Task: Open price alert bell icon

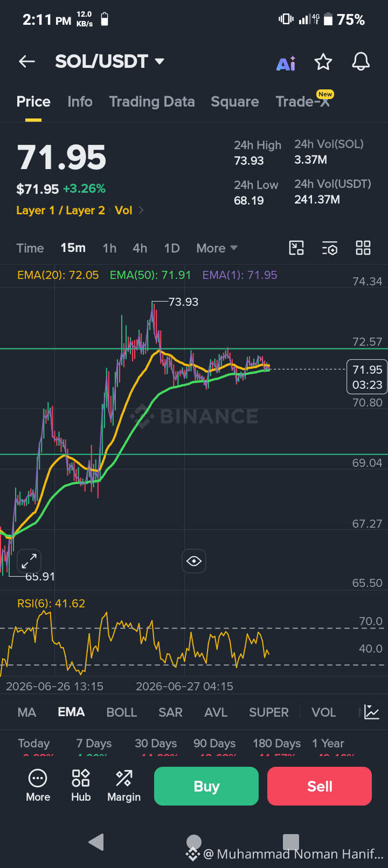Action: 361,62
